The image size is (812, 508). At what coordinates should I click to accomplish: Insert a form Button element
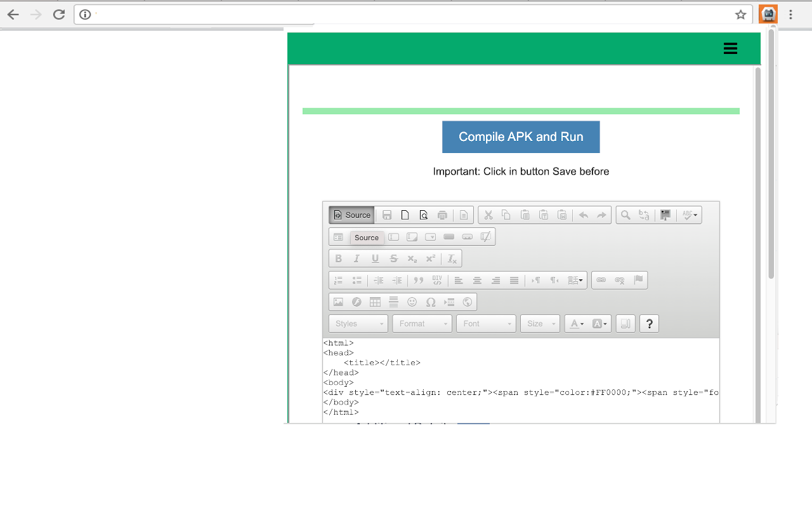449,237
